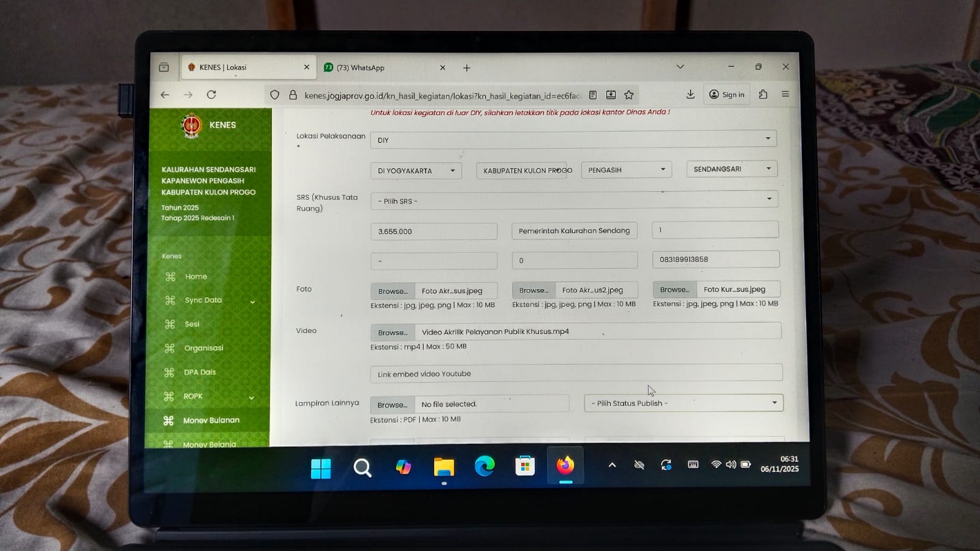The width and height of the screenshot is (980, 551).
Task: Open Microsoft Edge from the taskbar
Action: (484, 467)
